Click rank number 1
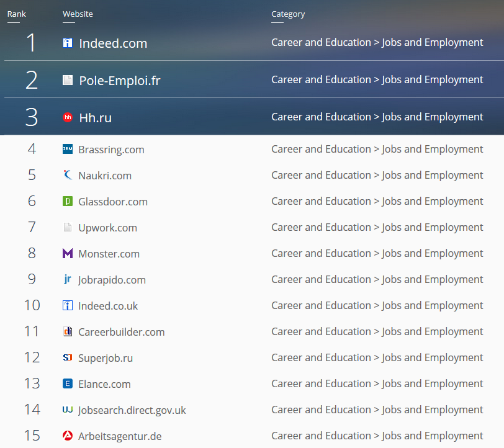 (x=31, y=42)
